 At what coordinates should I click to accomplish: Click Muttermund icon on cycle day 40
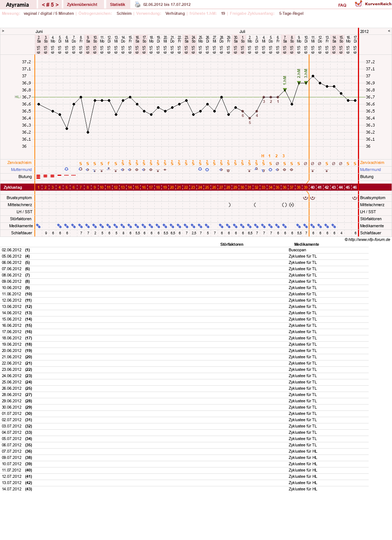click(312, 171)
